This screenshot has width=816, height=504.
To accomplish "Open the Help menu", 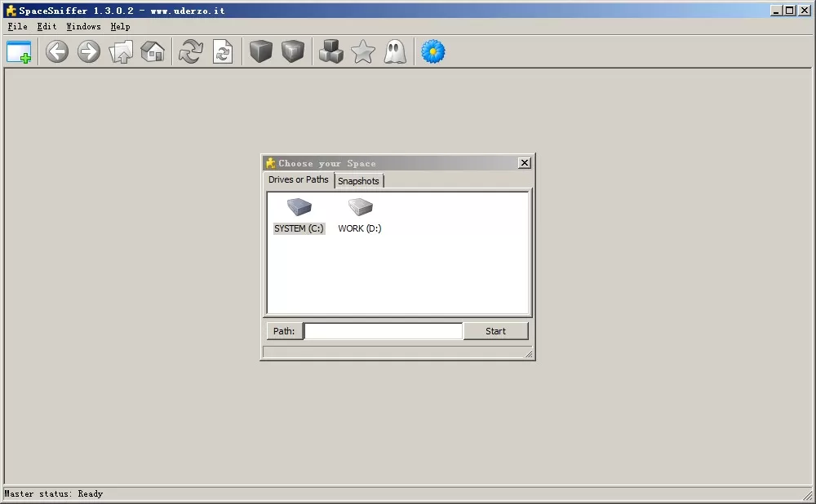I will click(120, 27).
